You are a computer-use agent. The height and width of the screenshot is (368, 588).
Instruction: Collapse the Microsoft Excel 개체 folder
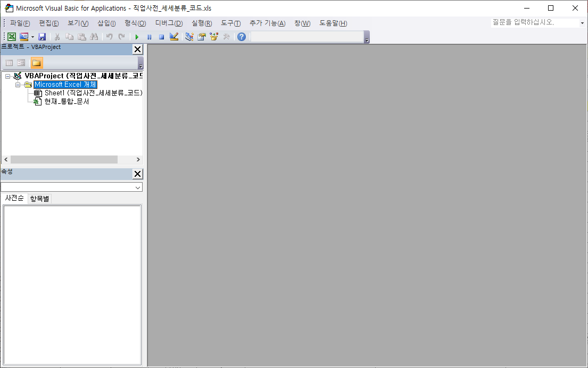(18, 85)
